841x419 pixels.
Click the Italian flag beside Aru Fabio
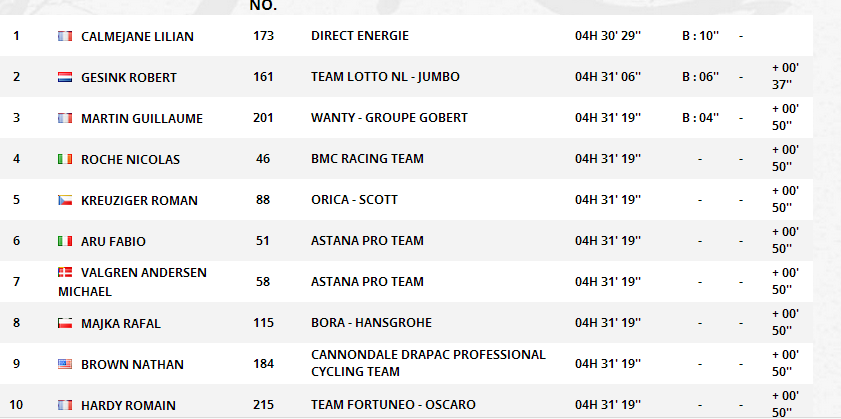pyautogui.click(x=65, y=241)
